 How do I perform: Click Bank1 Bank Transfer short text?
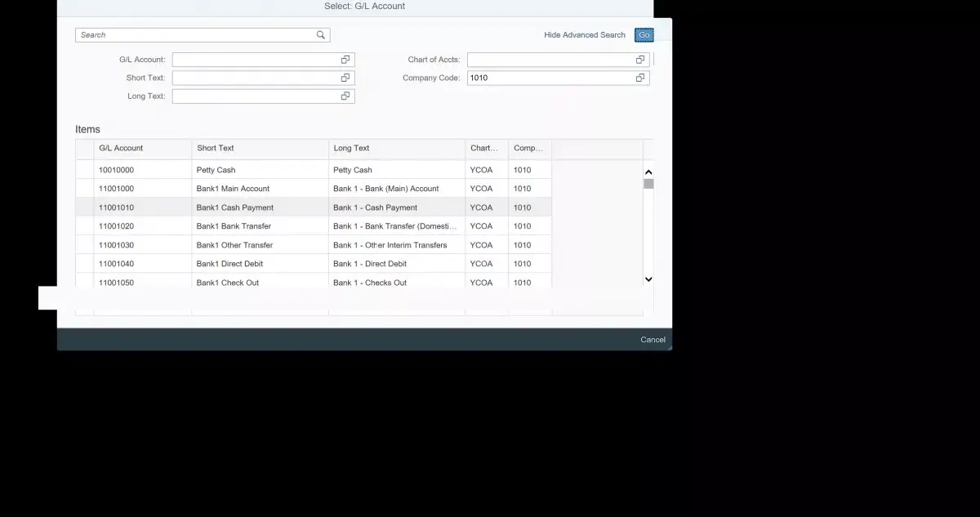click(234, 226)
